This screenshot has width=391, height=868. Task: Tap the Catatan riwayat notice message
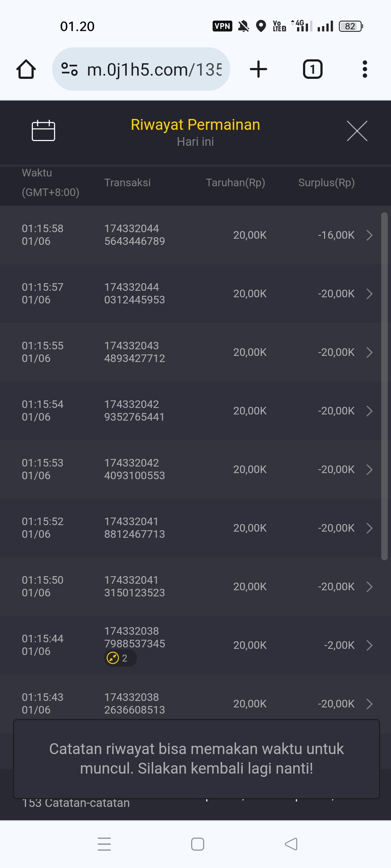point(196,758)
